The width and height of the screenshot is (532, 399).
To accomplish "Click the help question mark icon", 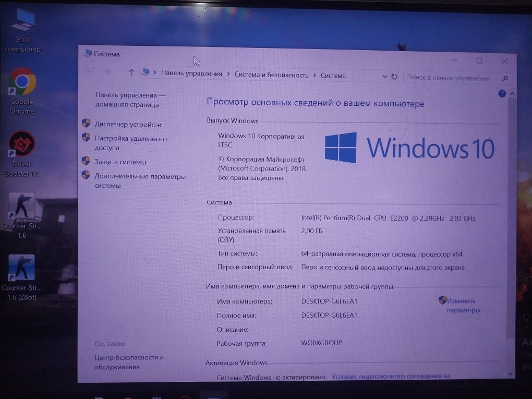I will click(x=502, y=94).
